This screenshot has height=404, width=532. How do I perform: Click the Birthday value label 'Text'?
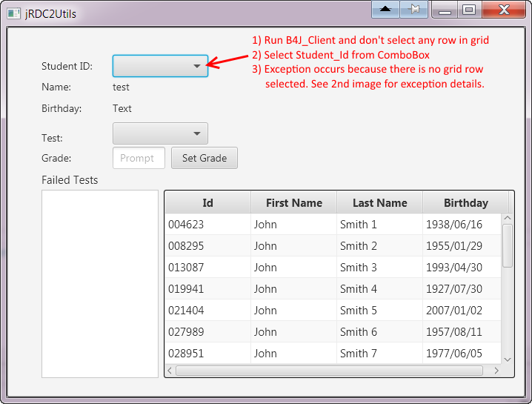coord(122,108)
